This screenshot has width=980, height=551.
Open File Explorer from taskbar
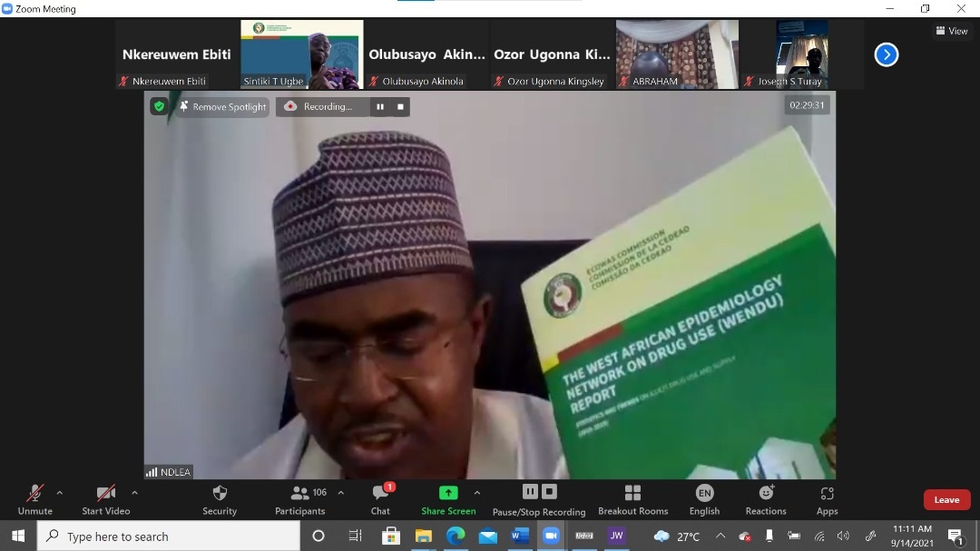pyautogui.click(x=423, y=536)
